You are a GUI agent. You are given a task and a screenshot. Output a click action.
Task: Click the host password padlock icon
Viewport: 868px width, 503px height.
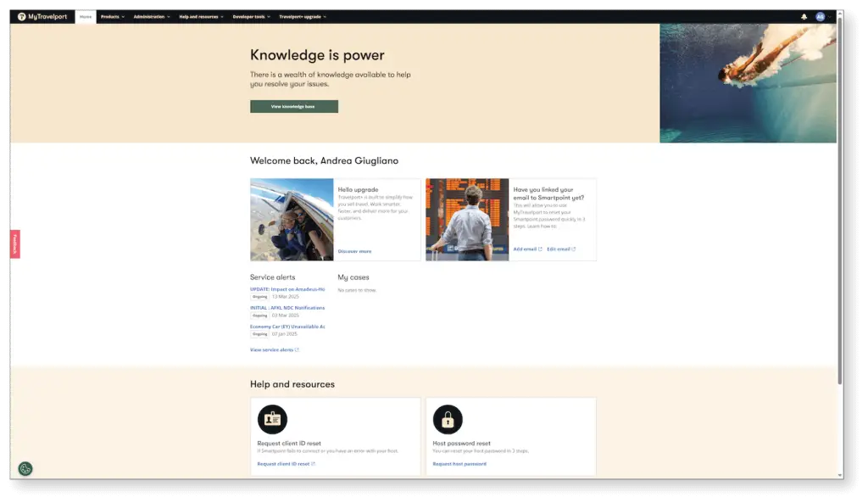[448, 419]
